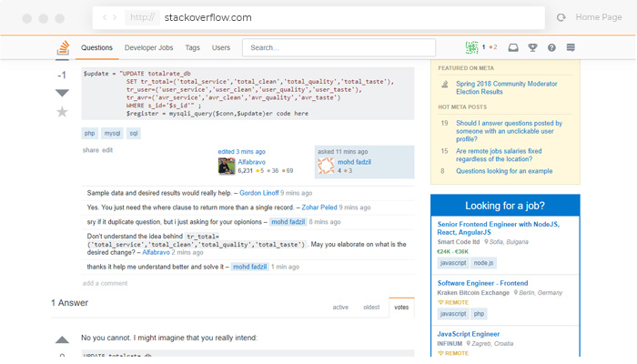
Task: Open Gordon Linoff's profile link
Action: coord(259,193)
